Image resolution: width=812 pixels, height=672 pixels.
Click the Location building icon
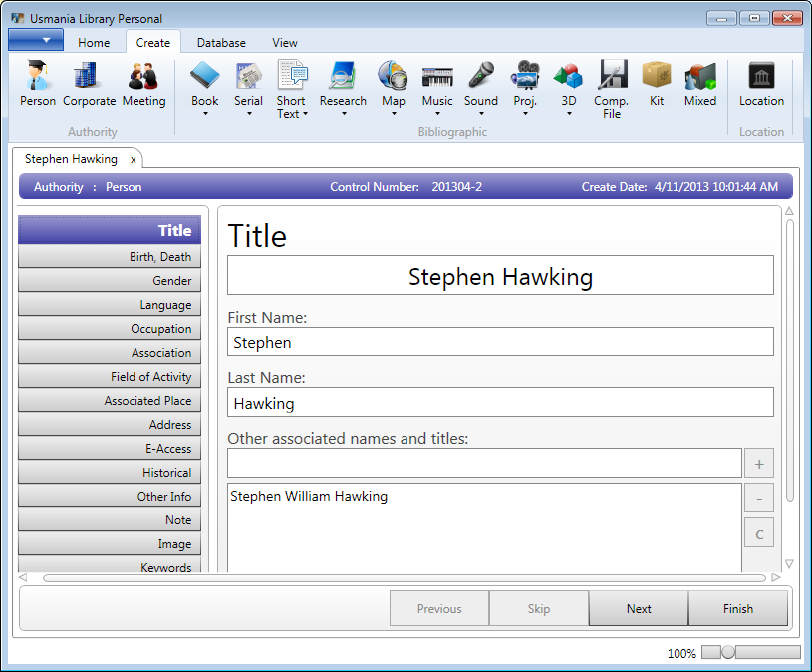tap(761, 76)
